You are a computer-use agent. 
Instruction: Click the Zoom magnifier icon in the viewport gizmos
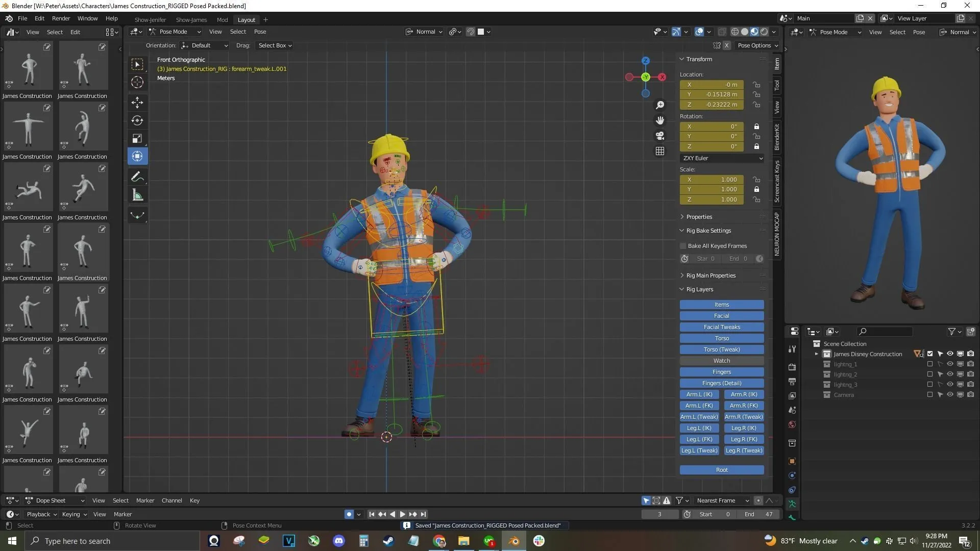click(659, 105)
